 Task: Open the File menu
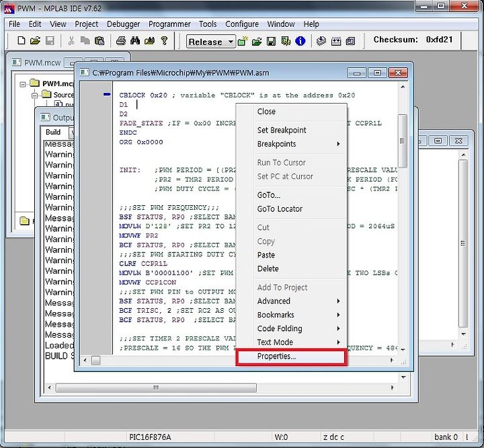click(14, 24)
